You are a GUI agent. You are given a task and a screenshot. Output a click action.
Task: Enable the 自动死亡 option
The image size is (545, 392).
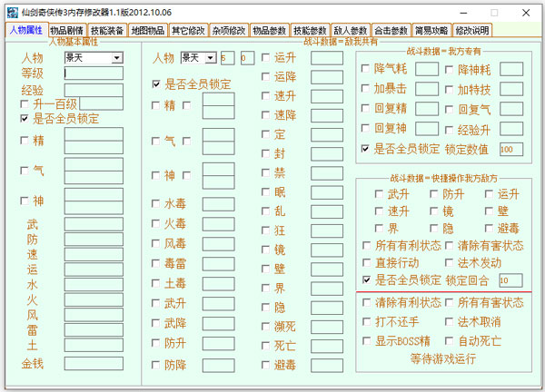450,342
